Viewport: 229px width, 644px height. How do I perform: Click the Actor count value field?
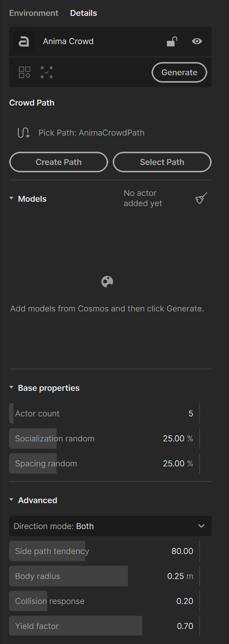[104, 413]
